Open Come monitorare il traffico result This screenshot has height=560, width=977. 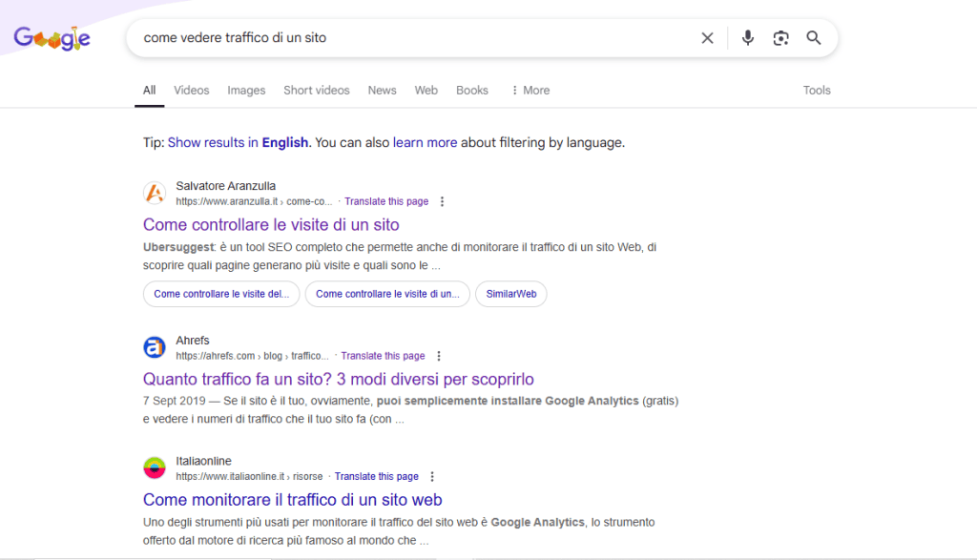[292, 500]
